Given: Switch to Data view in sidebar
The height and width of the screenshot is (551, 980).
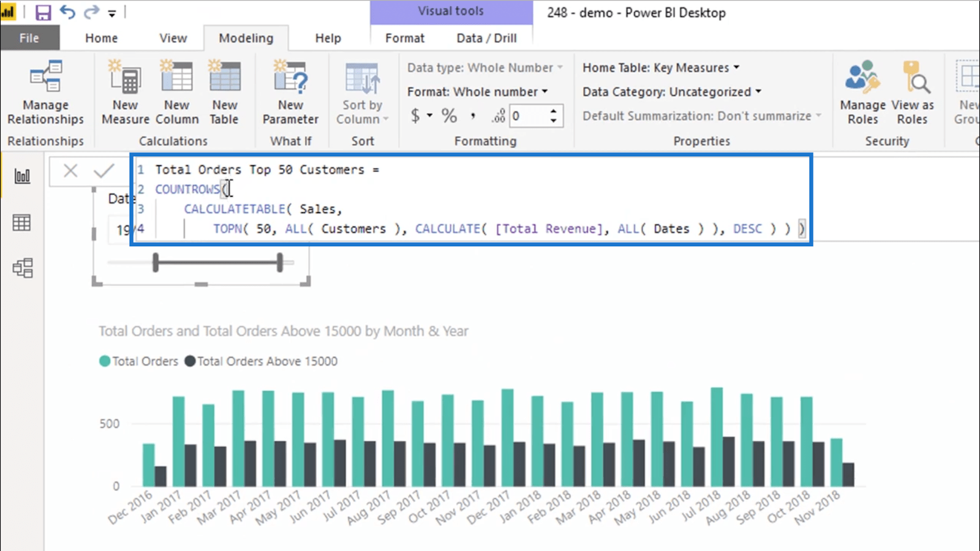Looking at the screenshot, I should pyautogui.click(x=22, y=223).
